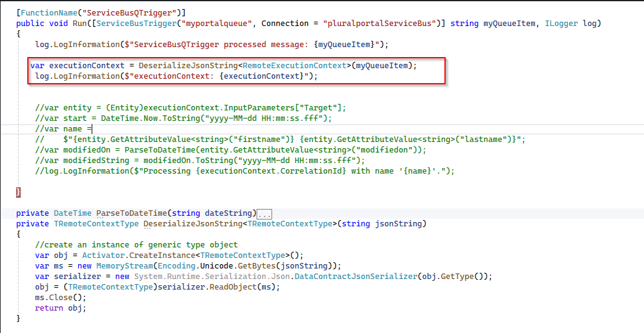Click the "executionContext: {executionContext}" log string

(x=218, y=76)
